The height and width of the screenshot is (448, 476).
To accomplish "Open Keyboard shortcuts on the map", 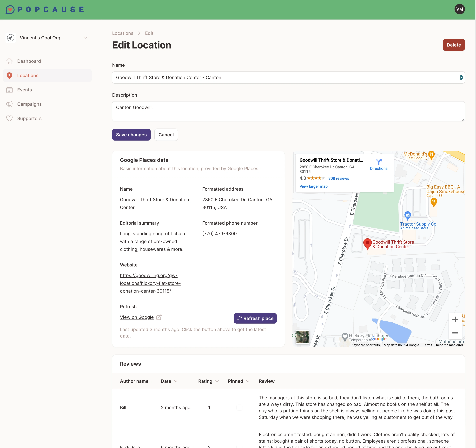I will tap(365, 345).
